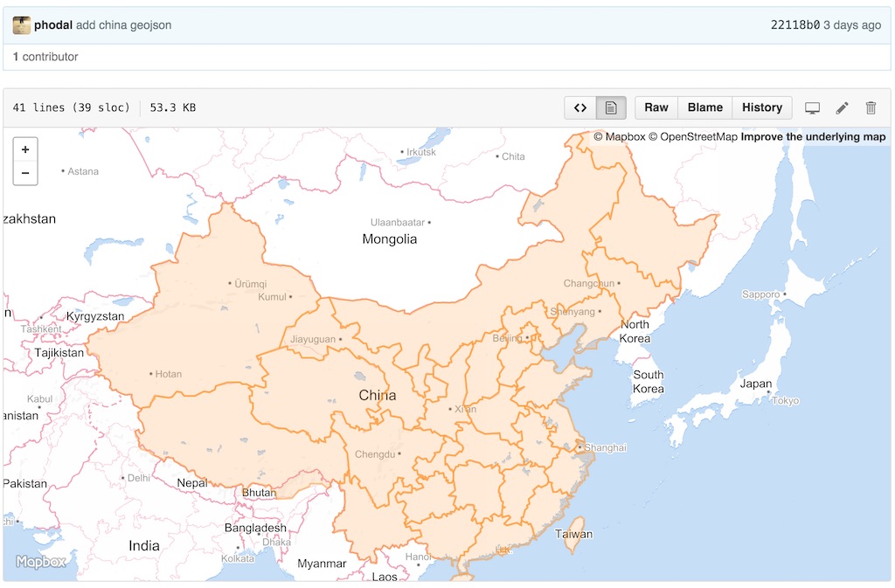Delete this file with the trash icon
895x588 pixels.
tap(871, 107)
